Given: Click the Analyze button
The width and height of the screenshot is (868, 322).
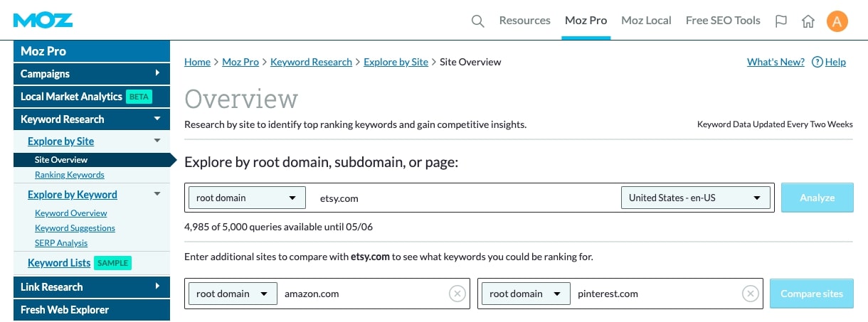Looking at the screenshot, I should [x=817, y=198].
